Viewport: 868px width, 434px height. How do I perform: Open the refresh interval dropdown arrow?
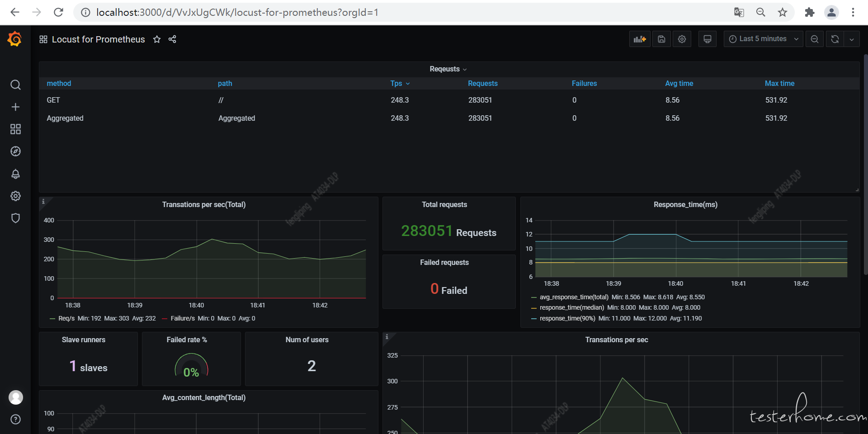(852, 39)
